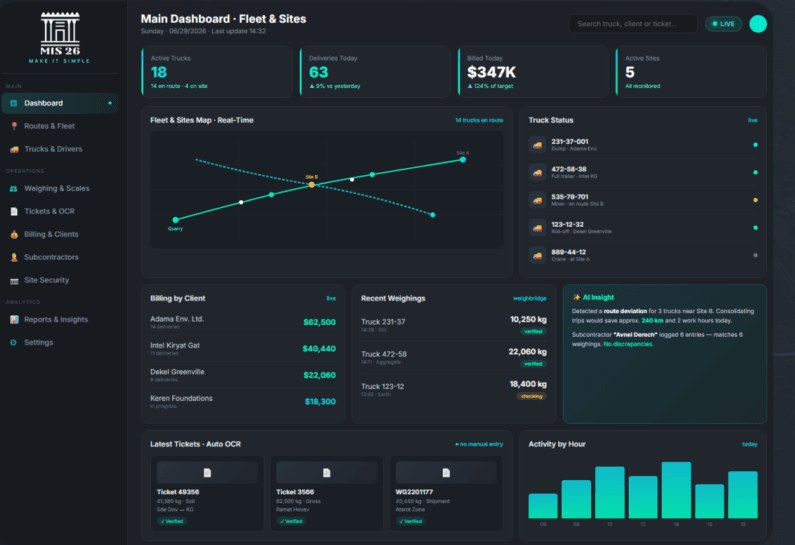This screenshot has height=545, width=795.
Task: Click verified badge for Truck 472-58
Action: point(533,364)
